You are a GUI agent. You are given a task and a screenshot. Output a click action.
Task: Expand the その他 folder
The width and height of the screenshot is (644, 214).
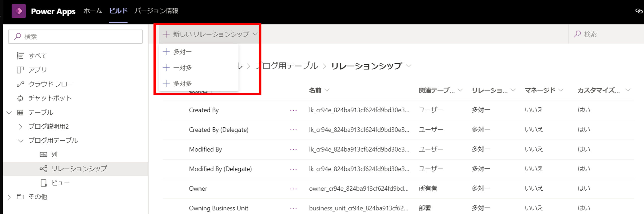coord(9,197)
